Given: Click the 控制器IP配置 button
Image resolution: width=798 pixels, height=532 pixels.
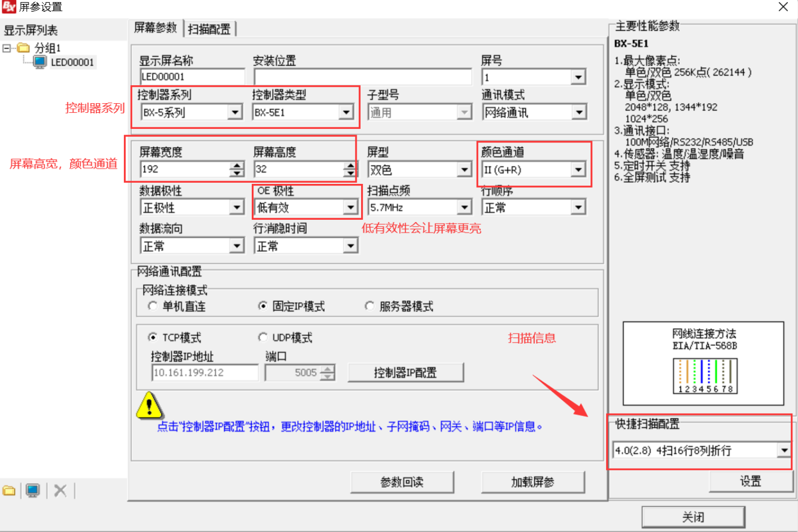Looking at the screenshot, I should (405, 373).
